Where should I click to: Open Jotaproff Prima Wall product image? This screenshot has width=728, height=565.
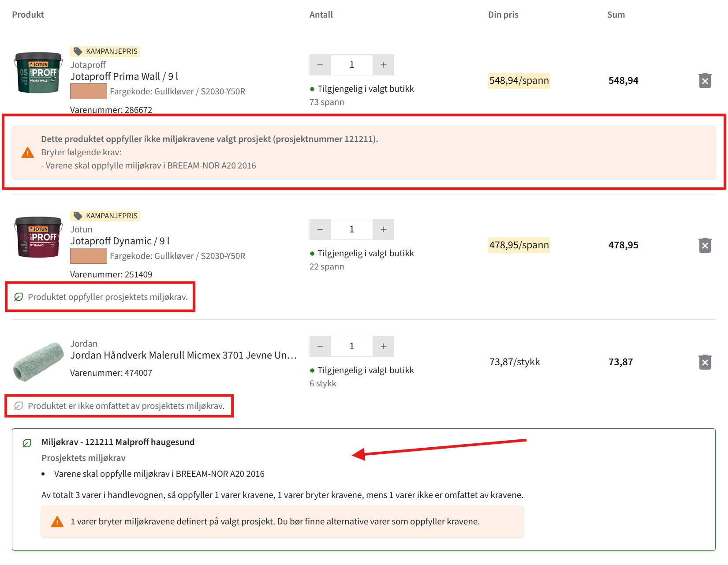coord(38,73)
